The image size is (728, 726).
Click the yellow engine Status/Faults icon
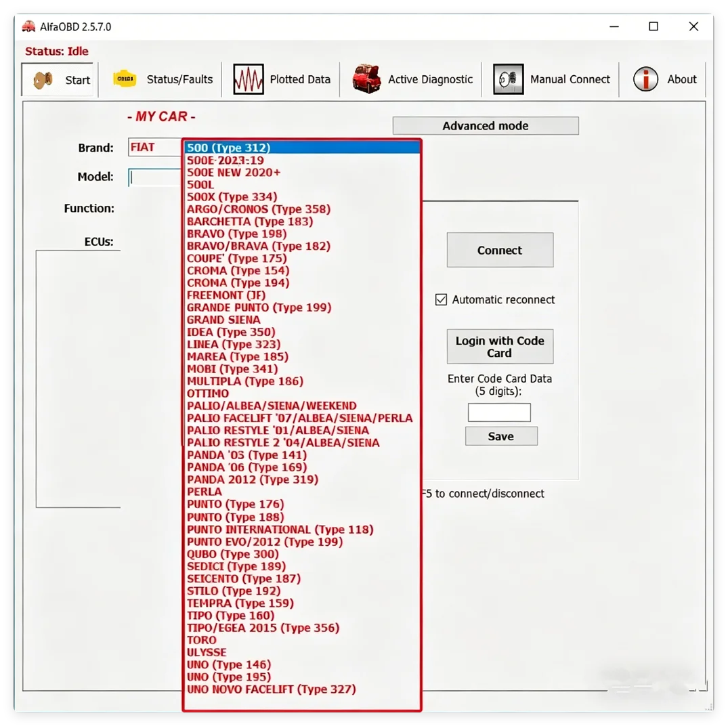point(125,79)
